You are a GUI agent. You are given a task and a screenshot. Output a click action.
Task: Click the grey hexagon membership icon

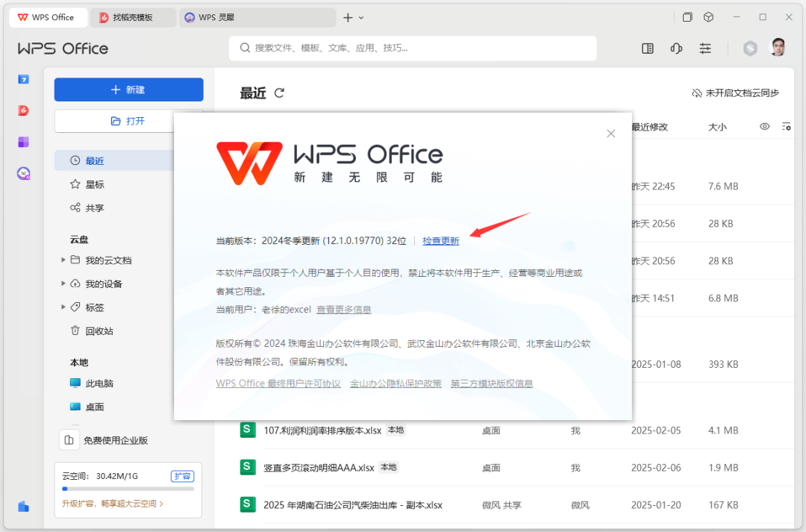pyautogui.click(x=751, y=48)
